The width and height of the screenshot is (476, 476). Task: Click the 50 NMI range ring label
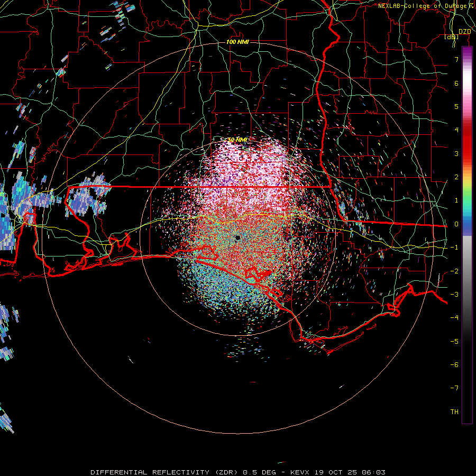coord(237,140)
